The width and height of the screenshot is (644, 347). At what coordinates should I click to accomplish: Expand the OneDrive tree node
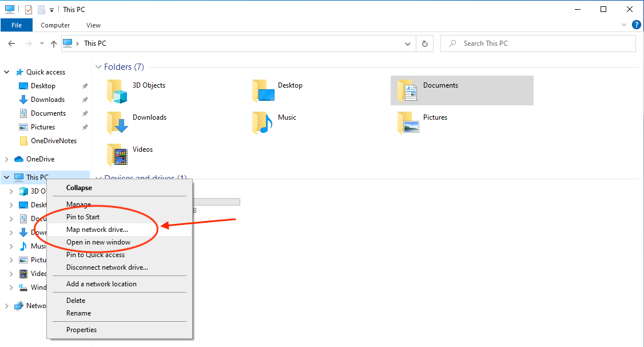point(7,159)
